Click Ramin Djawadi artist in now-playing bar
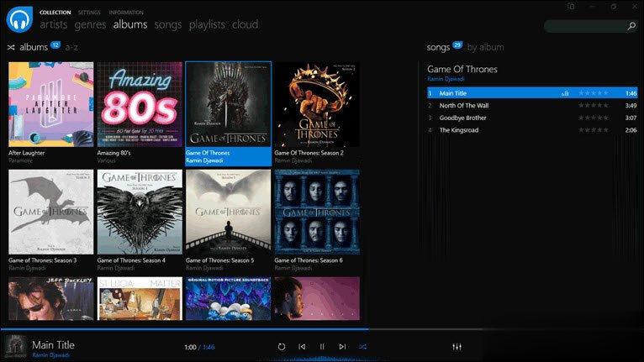The width and height of the screenshot is (644, 362). [51, 355]
